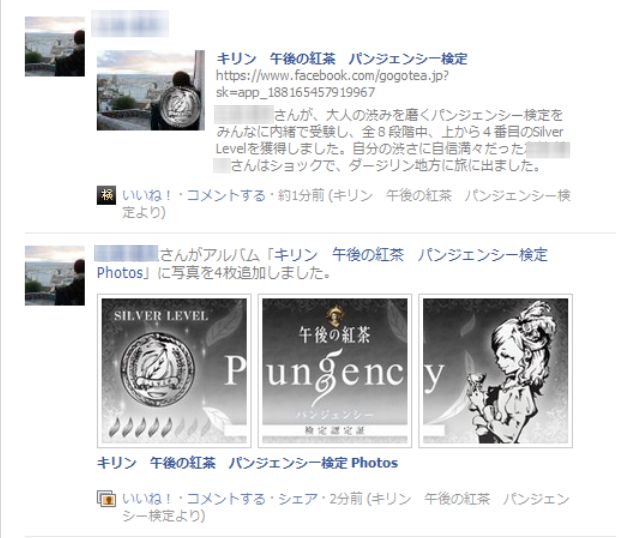Click コメントする on the second post
This screenshot has width=633, height=538.
click(x=226, y=499)
